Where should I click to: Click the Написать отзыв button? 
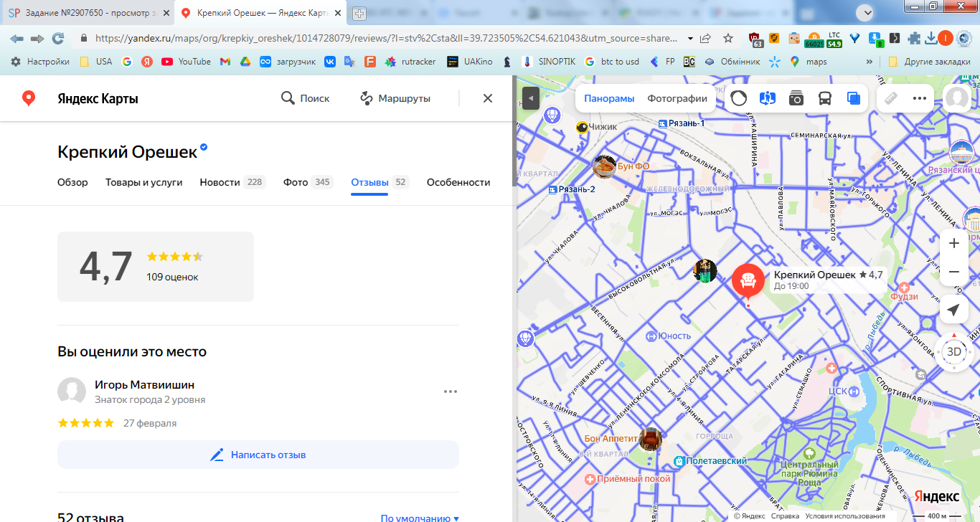point(258,455)
